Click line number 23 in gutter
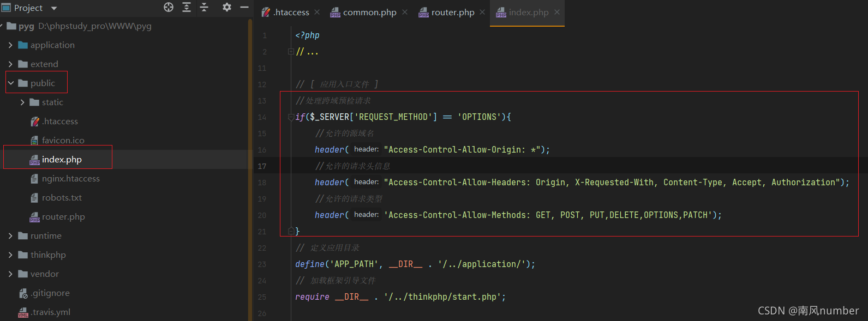Image resolution: width=868 pixels, height=321 pixels. (x=262, y=264)
